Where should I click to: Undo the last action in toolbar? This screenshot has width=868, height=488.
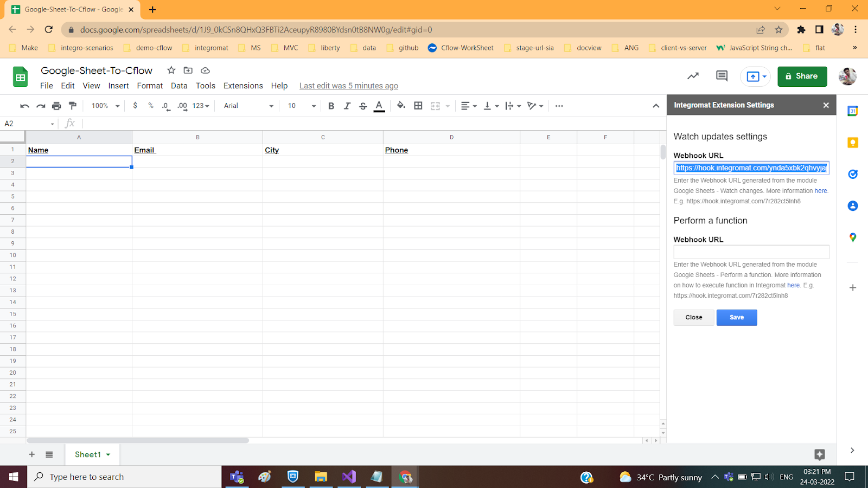point(24,106)
